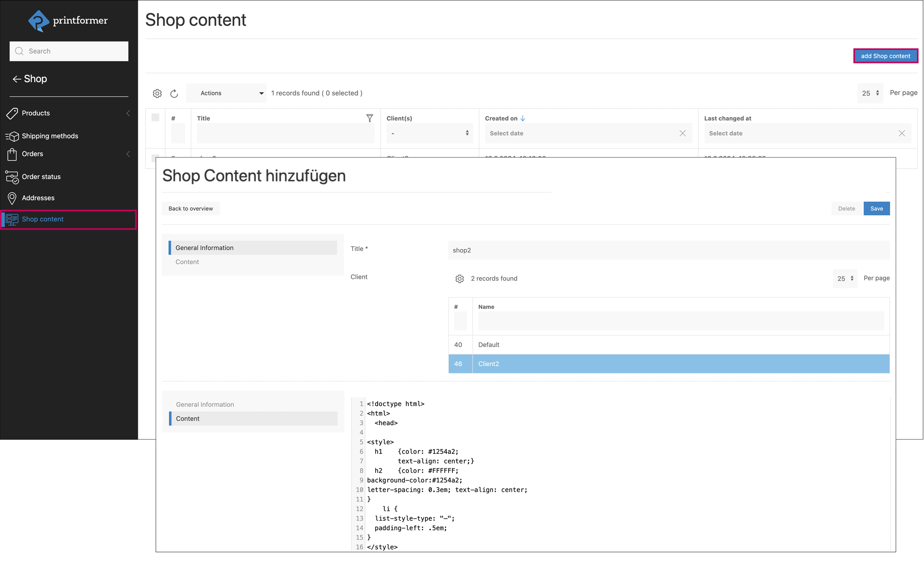Change per page value with the 25 stepper
This screenshot has height=574, width=924.
pyautogui.click(x=877, y=93)
